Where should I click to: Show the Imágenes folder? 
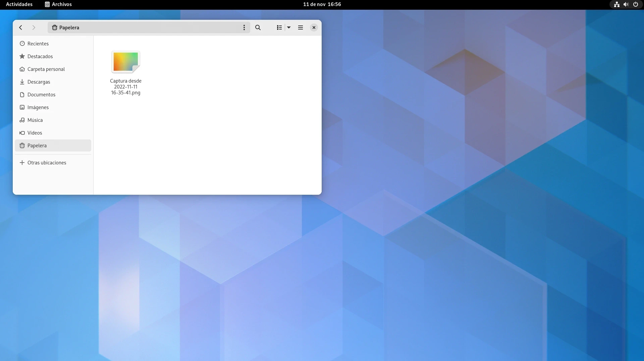point(38,107)
